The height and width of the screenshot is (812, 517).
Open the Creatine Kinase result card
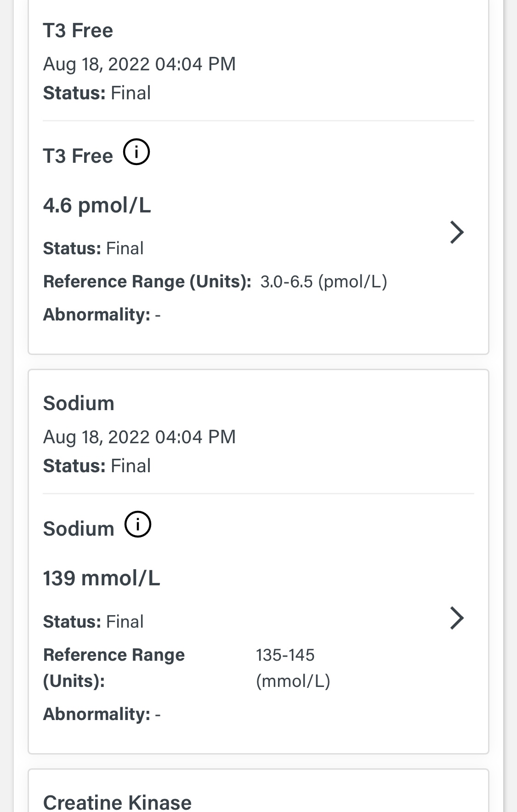(x=117, y=802)
